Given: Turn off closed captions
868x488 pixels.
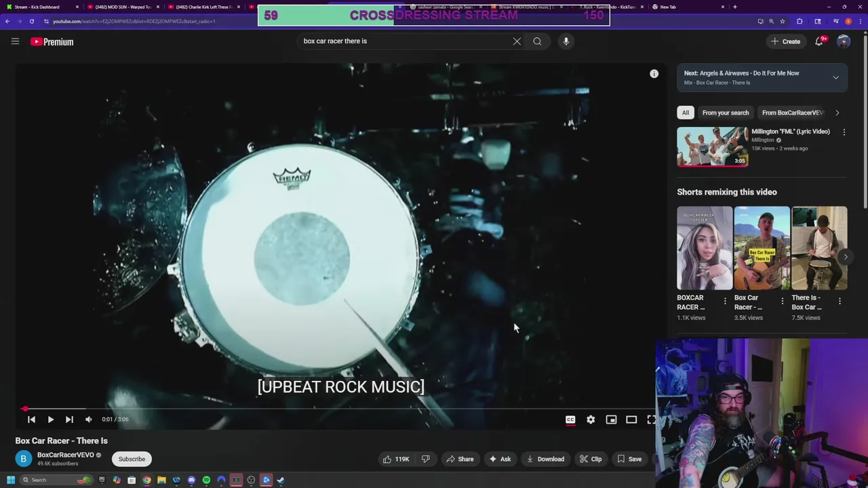Looking at the screenshot, I should click(x=570, y=420).
